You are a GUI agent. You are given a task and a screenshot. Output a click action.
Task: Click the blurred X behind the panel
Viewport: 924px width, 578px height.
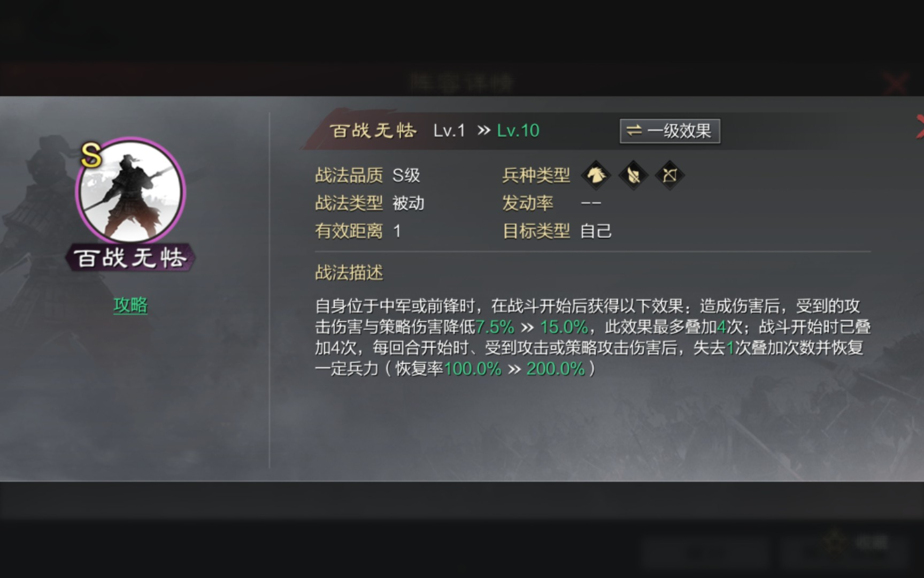pos(896,84)
